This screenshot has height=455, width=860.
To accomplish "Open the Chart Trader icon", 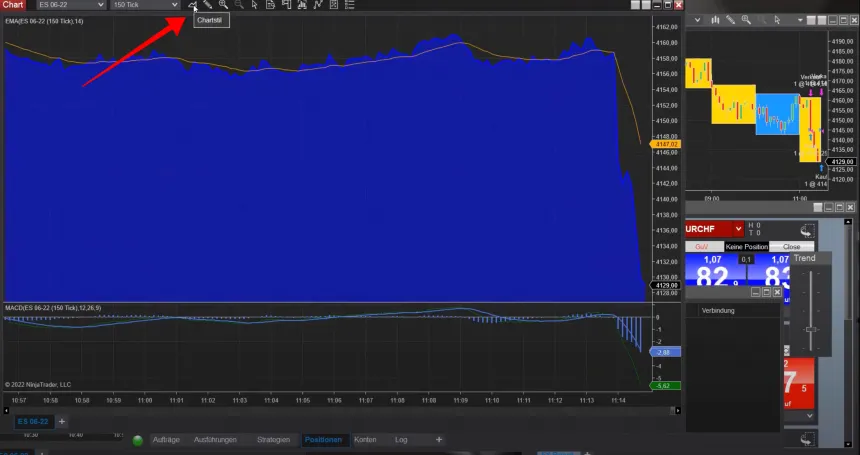I will pyautogui.click(x=286, y=5).
